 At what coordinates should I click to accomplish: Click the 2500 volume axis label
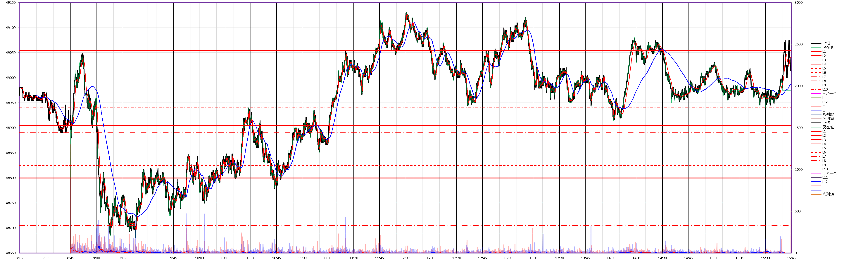click(799, 45)
